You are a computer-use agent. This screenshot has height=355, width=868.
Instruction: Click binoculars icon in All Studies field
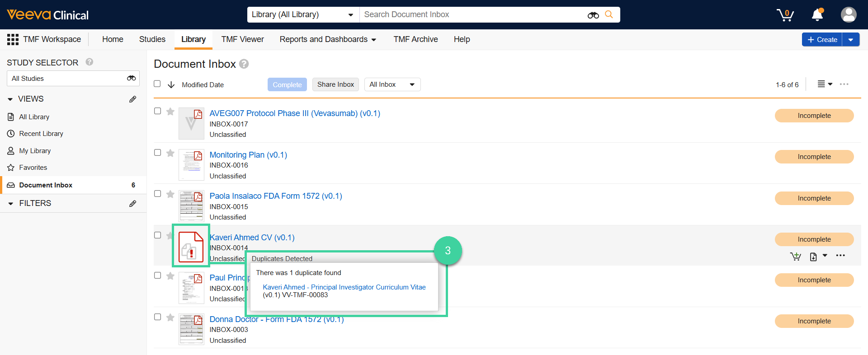click(x=131, y=78)
